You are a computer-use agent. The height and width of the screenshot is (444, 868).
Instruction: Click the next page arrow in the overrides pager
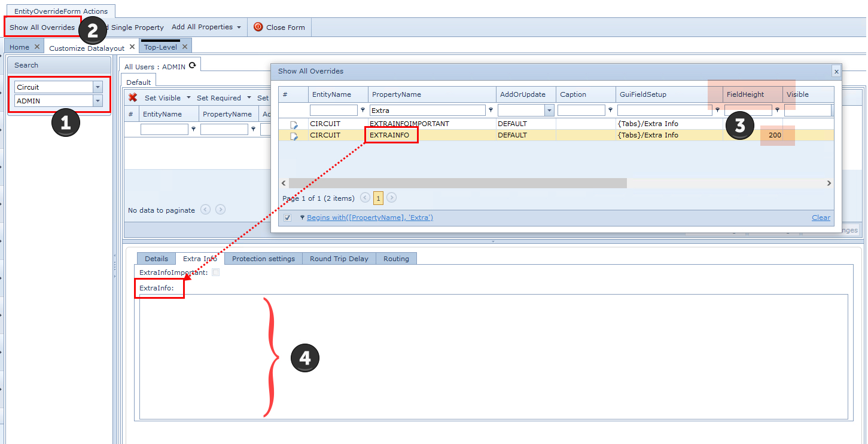[x=392, y=198]
